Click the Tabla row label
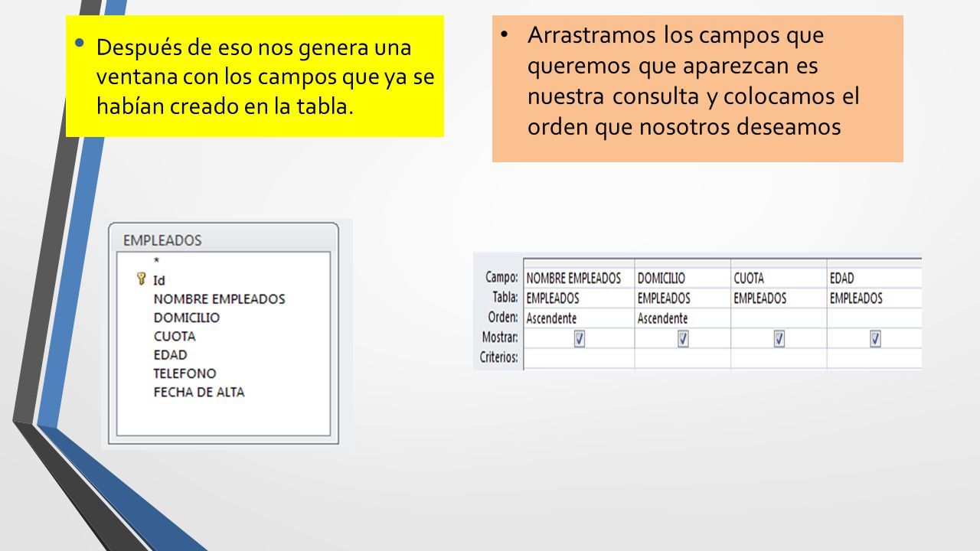The height and width of the screenshot is (551, 980). [x=505, y=297]
